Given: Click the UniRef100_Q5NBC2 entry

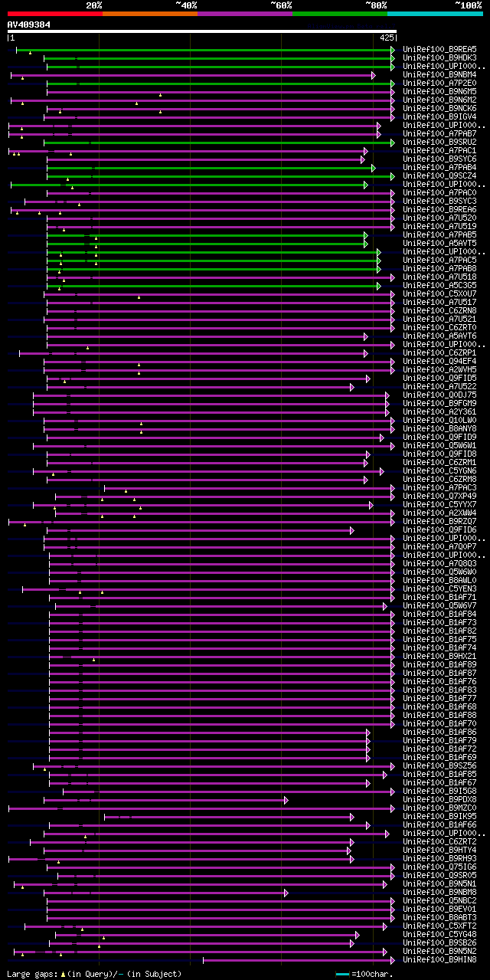Looking at the screenshot, I should [439, 900].
